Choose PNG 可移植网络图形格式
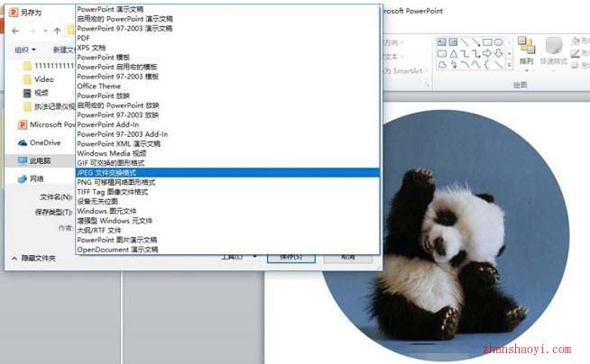The width and height of the screenshot is (590, 364). (227, 182)
